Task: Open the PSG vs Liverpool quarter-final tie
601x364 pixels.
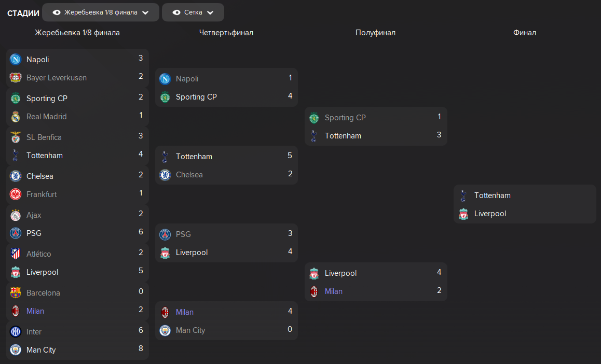Action: 226,243
